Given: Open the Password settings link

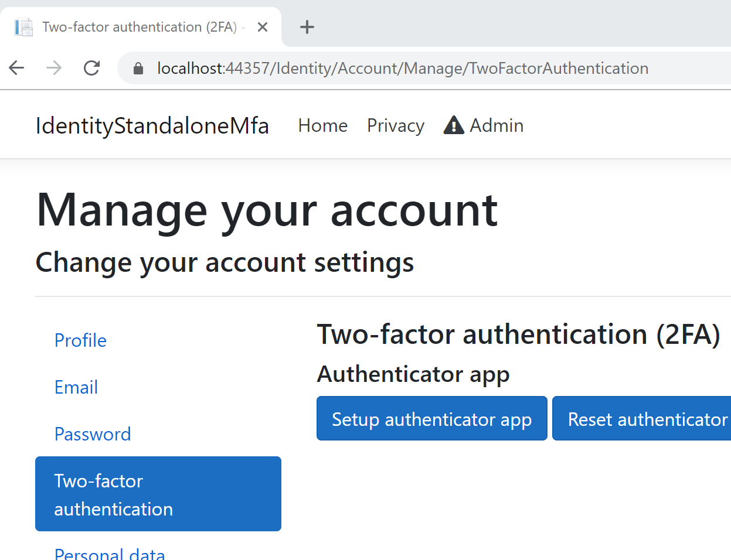Looking at the screenshot, I should point(93,433).
